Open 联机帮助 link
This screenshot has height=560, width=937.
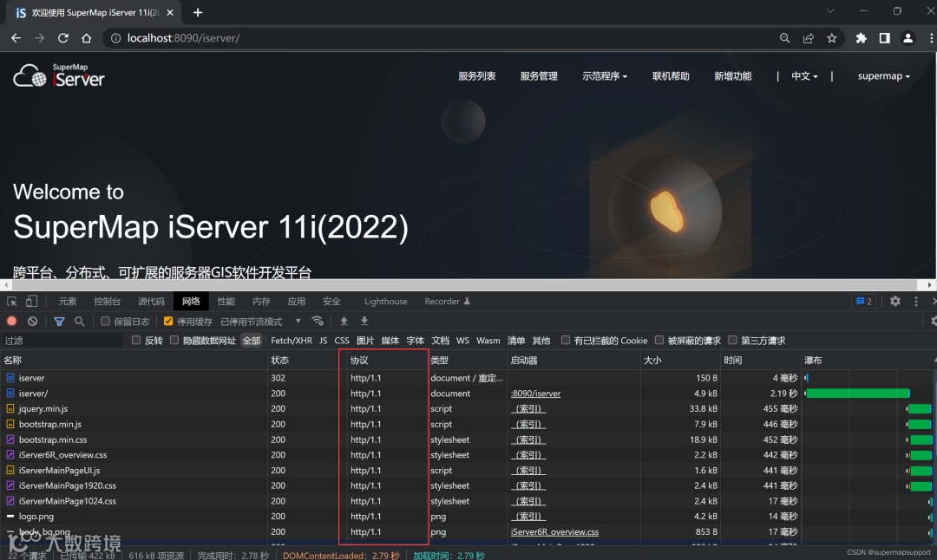[x=671, y=75]
